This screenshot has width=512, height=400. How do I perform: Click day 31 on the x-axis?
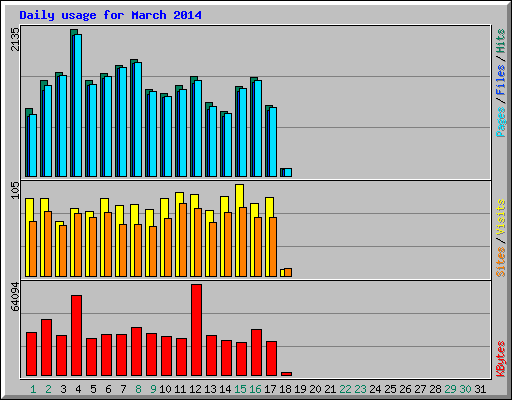[480, 389]
